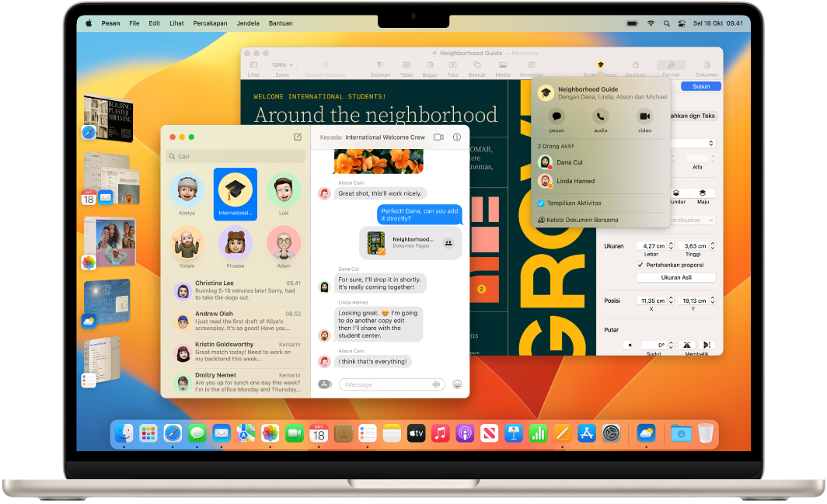
Task: Toggle Tampilkan Aktivitas checkbox
Action: coord(541,203)
